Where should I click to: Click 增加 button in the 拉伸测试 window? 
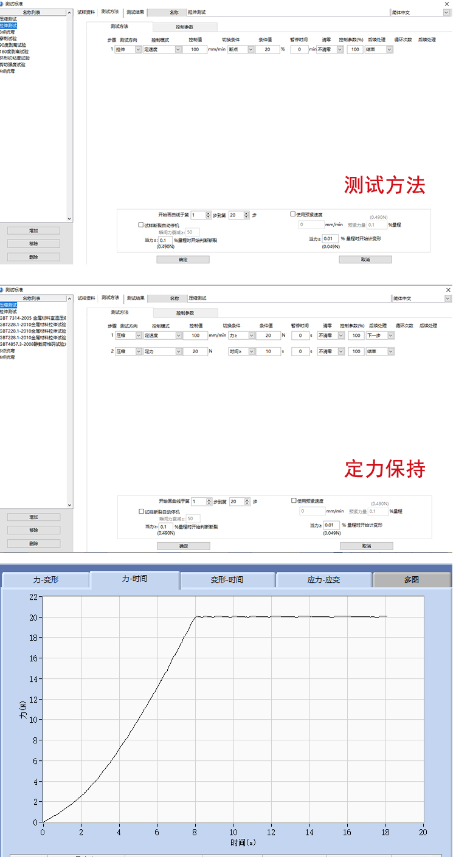pyautogui.click(x=33, y=230)
